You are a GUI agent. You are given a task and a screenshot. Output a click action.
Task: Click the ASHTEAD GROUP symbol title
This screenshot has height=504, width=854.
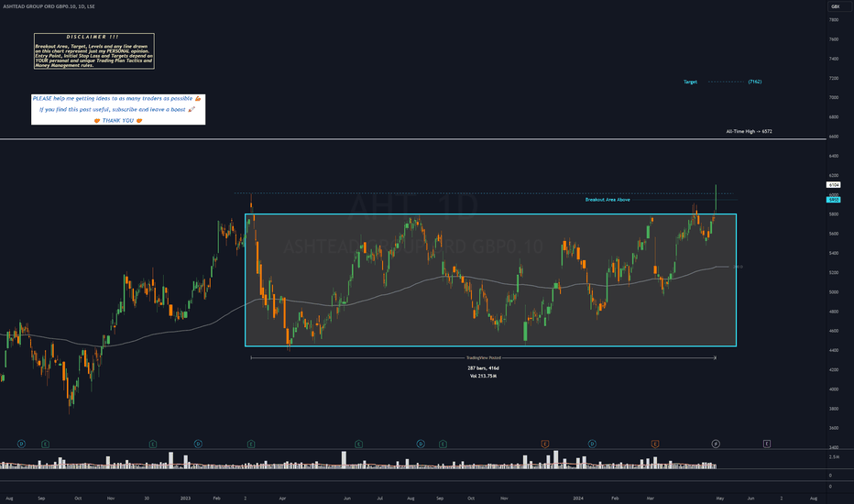pyautogui.click(x=49, y=6)
